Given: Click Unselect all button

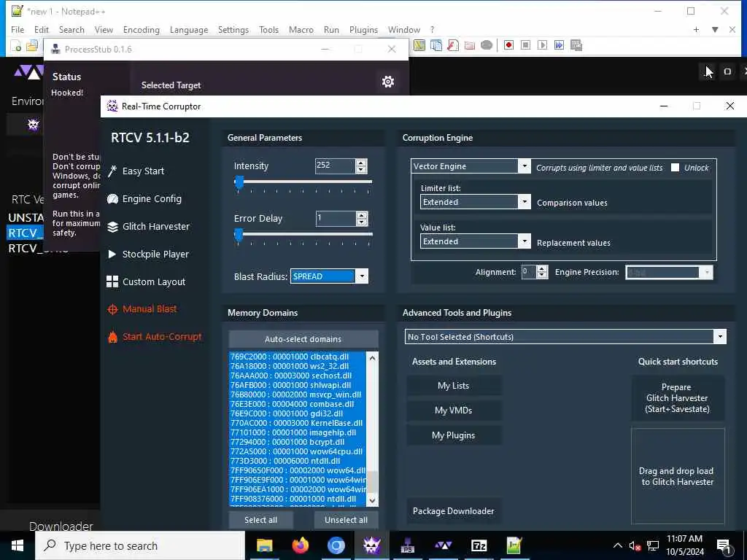Looking at the screenshot, I should pyautogui.click(x=346, y=520).
